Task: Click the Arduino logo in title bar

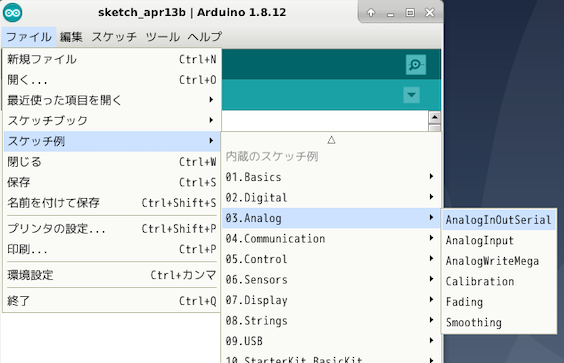Action: [x=13, y=13]
